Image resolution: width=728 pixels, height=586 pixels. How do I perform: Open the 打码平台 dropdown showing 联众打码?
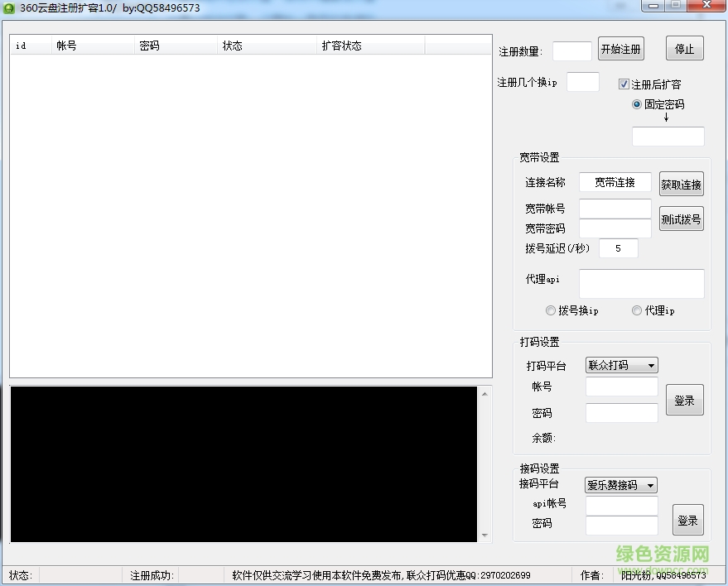pyautogui.click(x=621, y=364)
